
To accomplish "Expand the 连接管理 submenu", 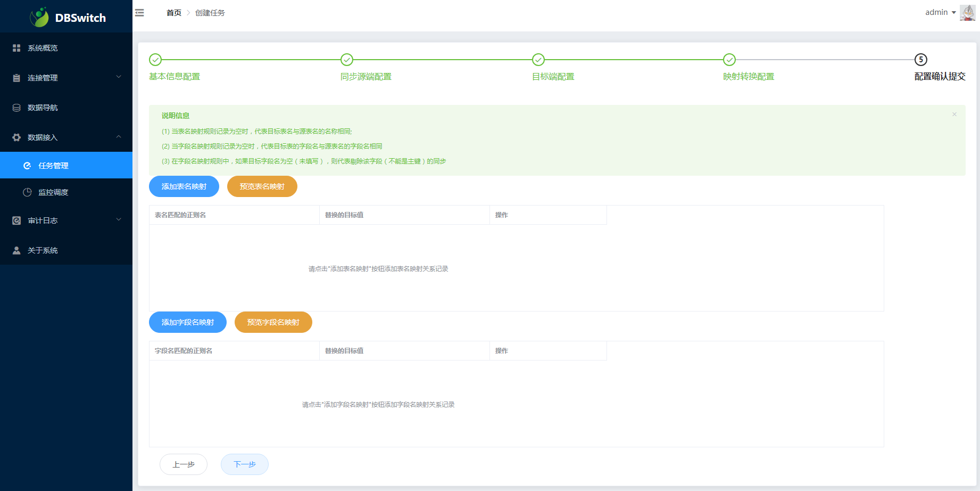I will click(x=119, y=77).
